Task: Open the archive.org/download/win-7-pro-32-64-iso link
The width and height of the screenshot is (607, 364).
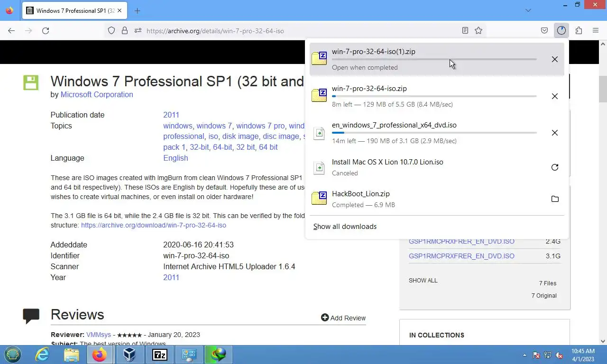Action: point(154,225)
